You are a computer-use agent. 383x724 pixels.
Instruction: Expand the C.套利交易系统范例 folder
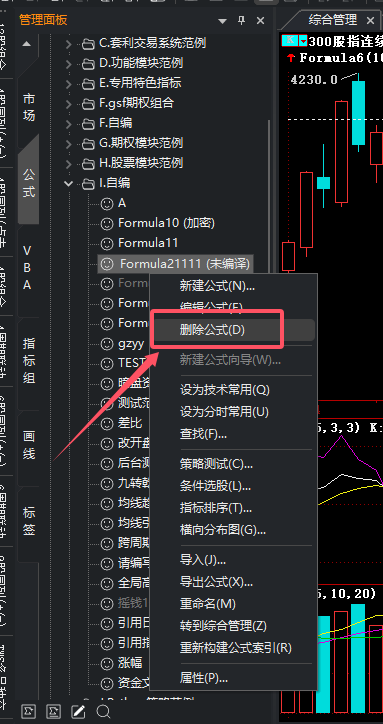[69, 44]
